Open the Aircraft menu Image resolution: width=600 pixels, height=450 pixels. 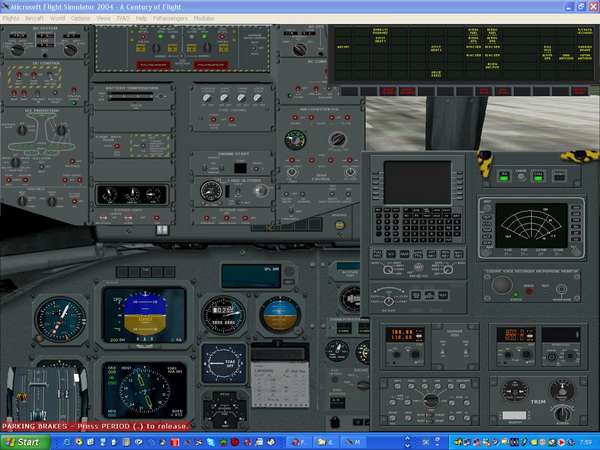tap(34, 18)
